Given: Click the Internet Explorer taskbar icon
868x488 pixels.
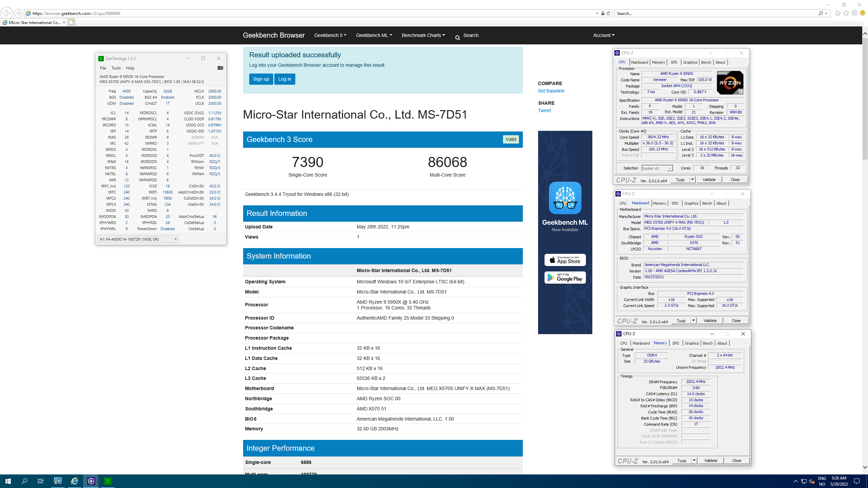Looking at the screenshot, I should coord(75,481).
